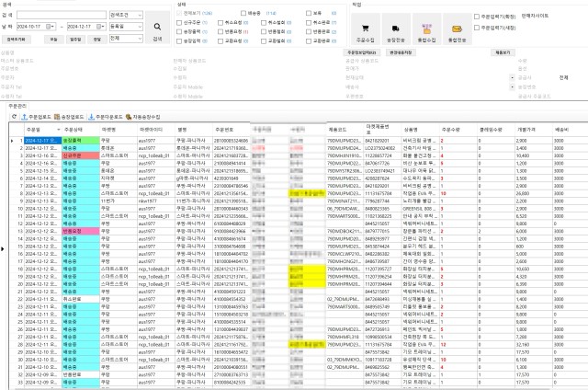Click the 검색초기화 reset button
This screenshot has width=588, height=390.
point(17,40)
